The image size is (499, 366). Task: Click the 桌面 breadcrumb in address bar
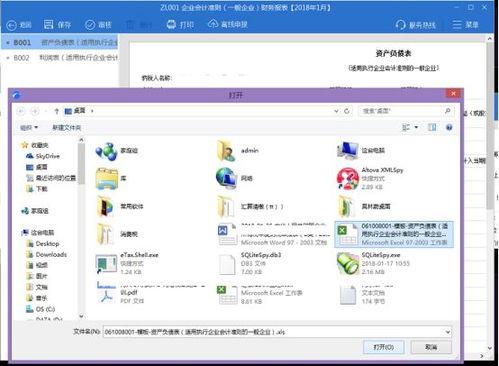point(79,111)
